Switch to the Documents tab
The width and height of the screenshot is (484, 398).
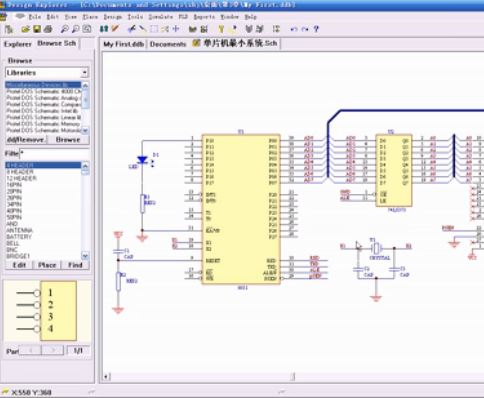168,44
